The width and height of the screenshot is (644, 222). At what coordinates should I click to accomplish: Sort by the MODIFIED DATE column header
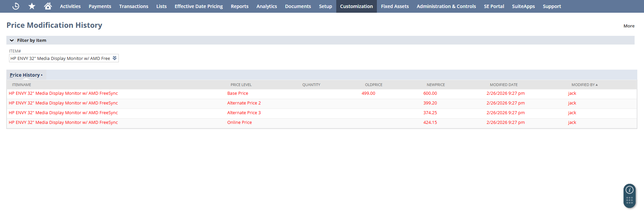coord(503,85)
